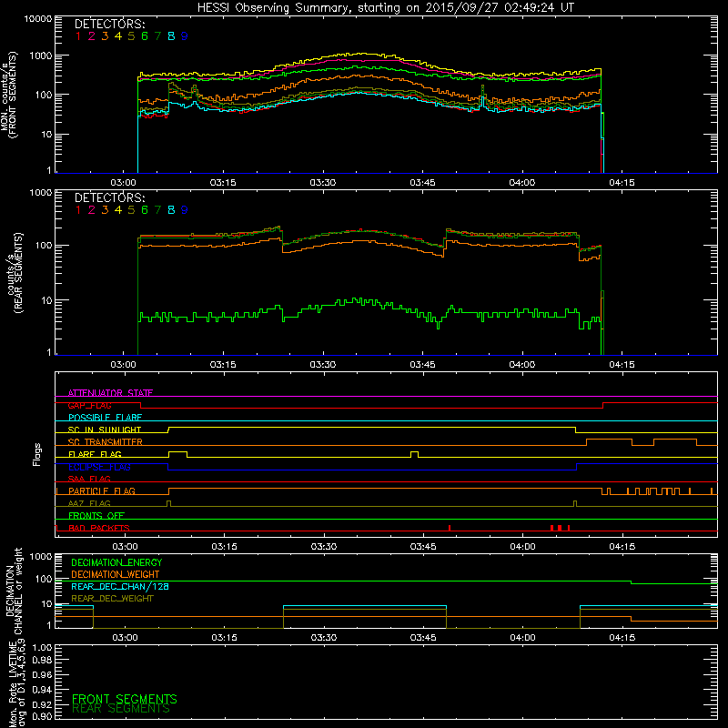Click cyan detector 8 in front segments legend
Viewport: 728px width, 728px height.
tap(171, 36)
